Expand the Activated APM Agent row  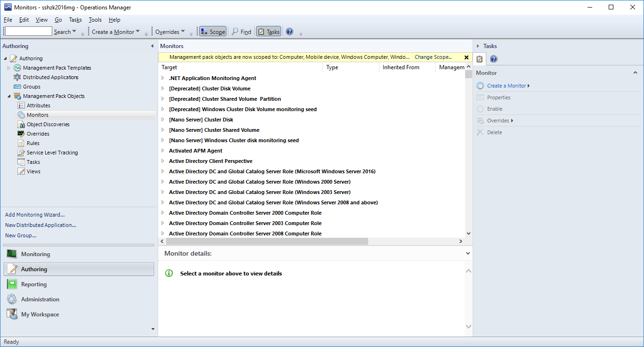[163, 151]
